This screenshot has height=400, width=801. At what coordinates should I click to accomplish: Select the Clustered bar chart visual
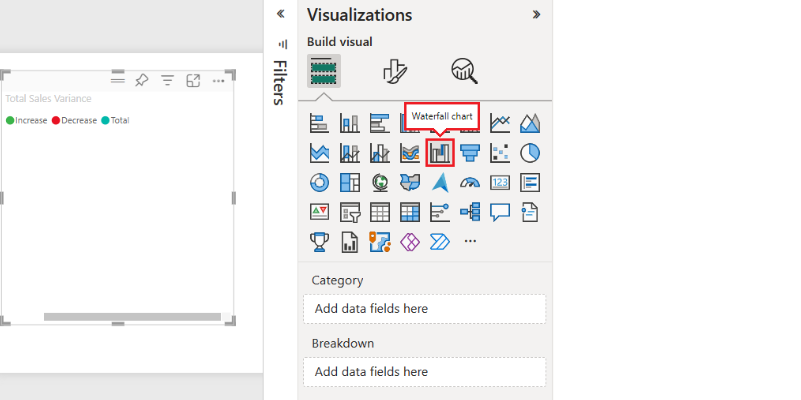[380, 123]
